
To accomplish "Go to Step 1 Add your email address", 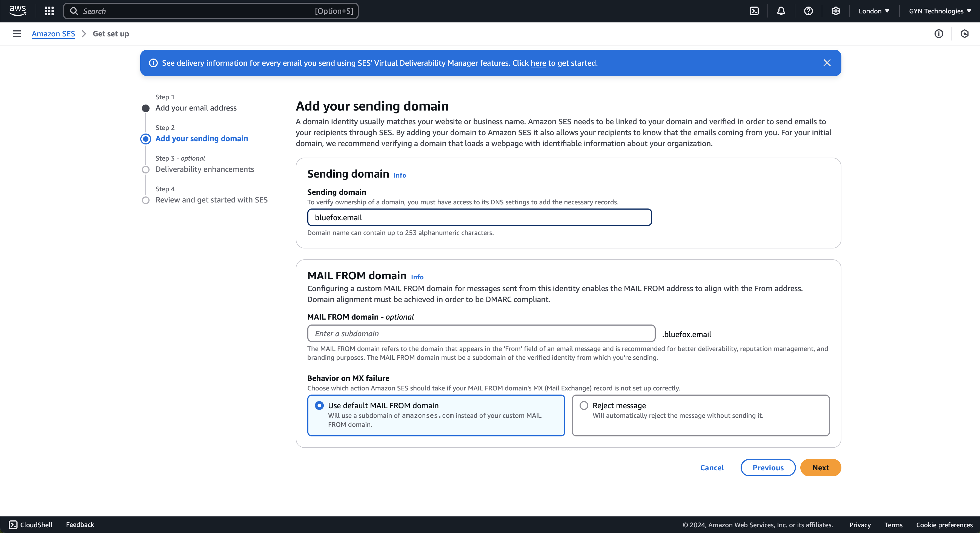I will (x=196, y=108).
